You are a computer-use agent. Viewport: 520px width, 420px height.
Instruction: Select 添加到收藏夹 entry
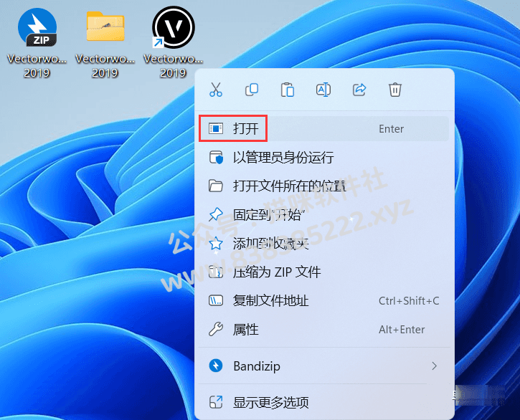(323, 244)
